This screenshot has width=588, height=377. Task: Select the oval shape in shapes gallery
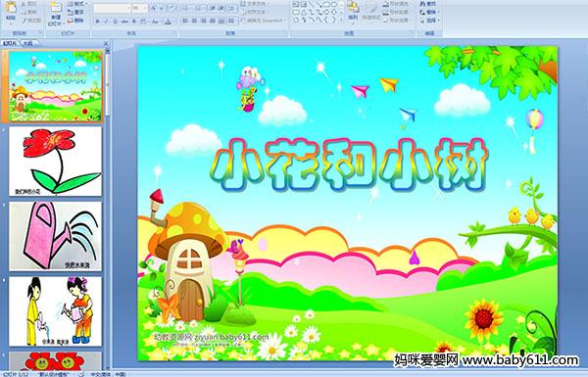tap(334, 4)
